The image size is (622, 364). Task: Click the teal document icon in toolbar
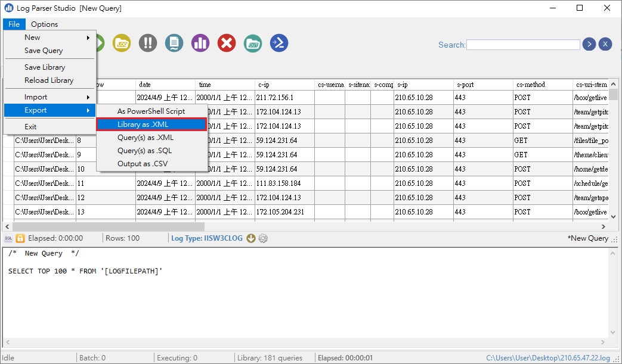pyautogui.click(x=174, y=43)
